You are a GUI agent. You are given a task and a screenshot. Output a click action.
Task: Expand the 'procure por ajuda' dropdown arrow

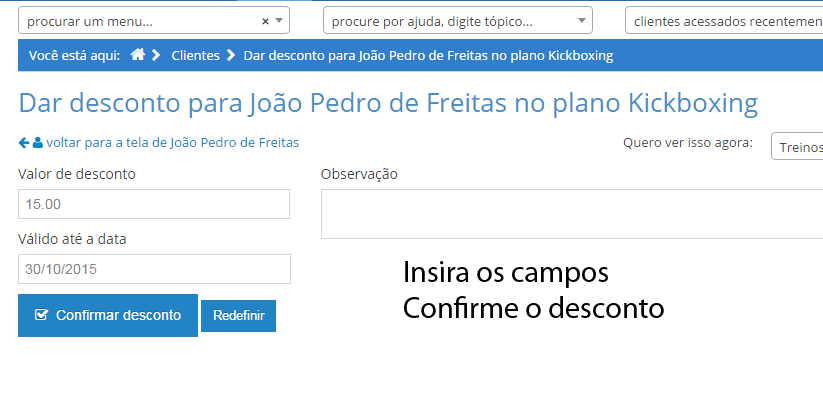(582, 21)
